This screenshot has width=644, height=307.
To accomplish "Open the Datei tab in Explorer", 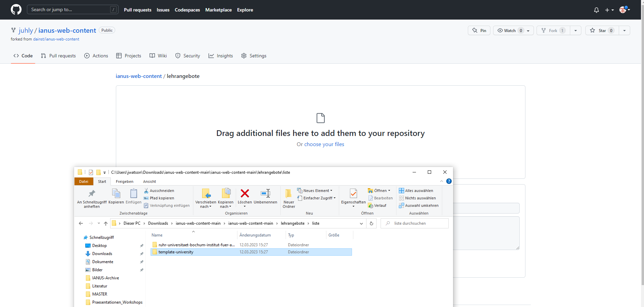I will 84,182.
